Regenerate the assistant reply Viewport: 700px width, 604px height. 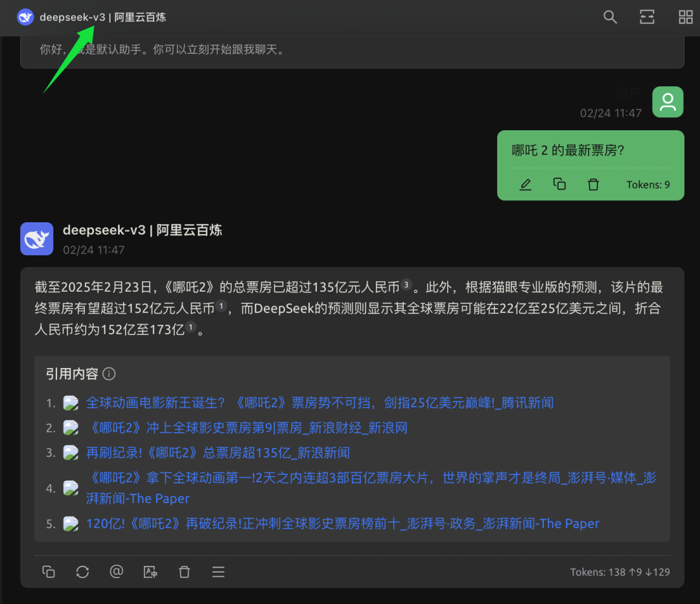coord(82,572)
